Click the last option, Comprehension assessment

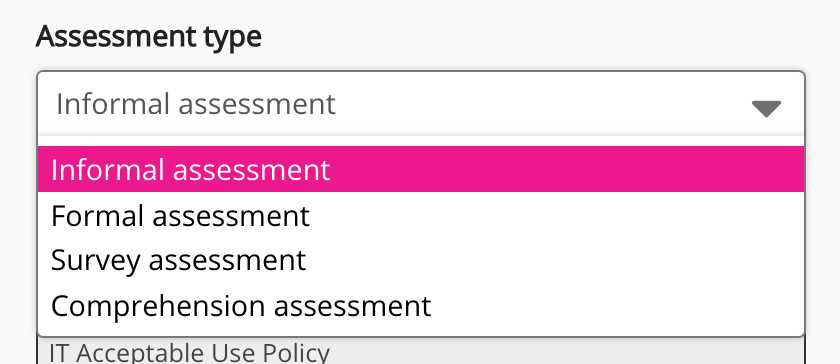(x=421, y=306)
